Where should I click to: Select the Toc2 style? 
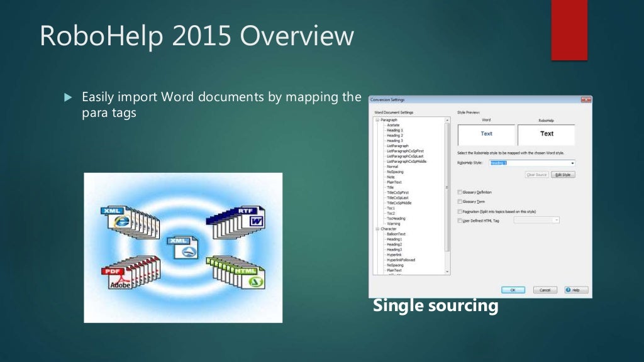click(391, 214)
